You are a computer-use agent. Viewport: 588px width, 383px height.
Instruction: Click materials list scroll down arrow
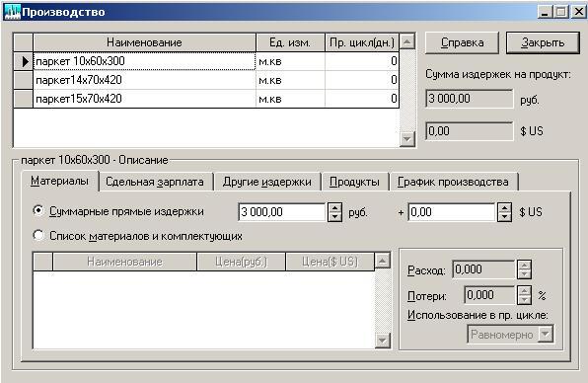point(382,341)
